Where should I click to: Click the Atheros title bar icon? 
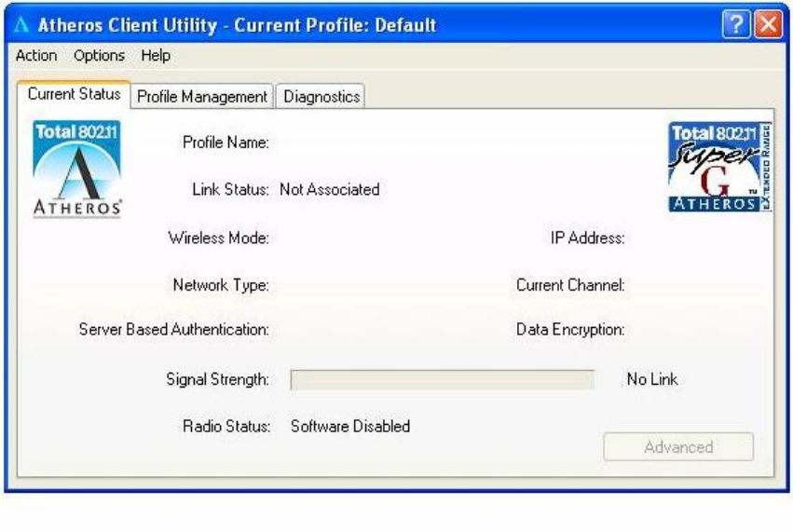pyautogui.click(x=23, y=25)
